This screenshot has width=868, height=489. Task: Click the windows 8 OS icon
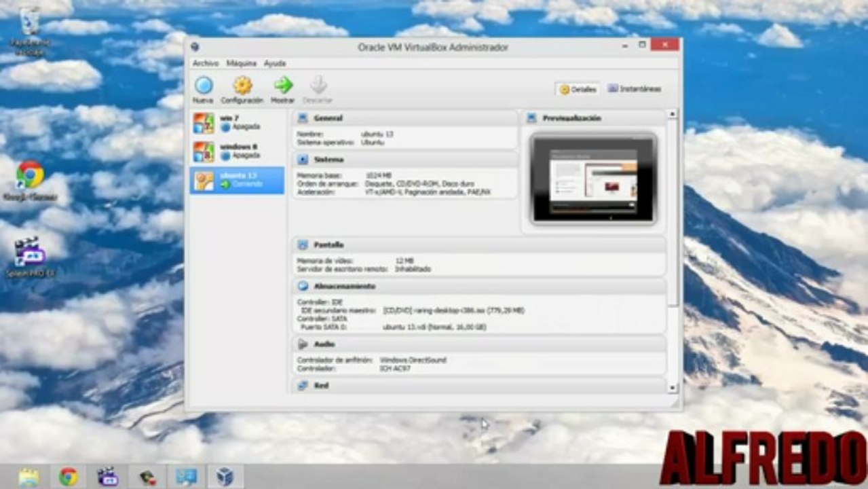(x=204, y=151)
